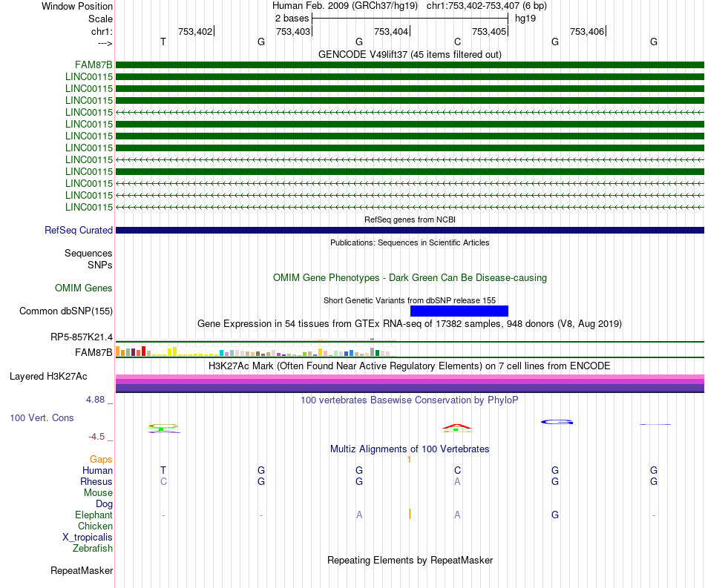
Task: Open the RefSeq genes from NCBI title
Action: (410, 219)
